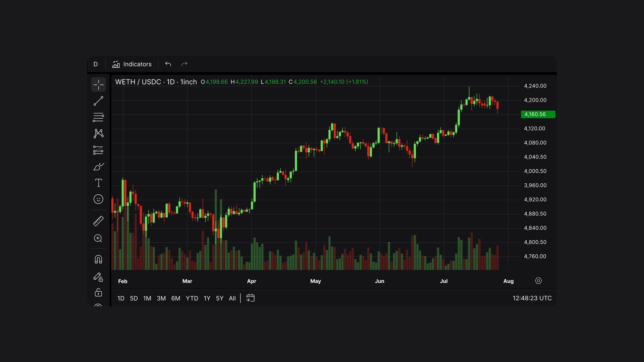Select the brush drawing tool
The image size is (644, 362).
click(x=98, y=167)
